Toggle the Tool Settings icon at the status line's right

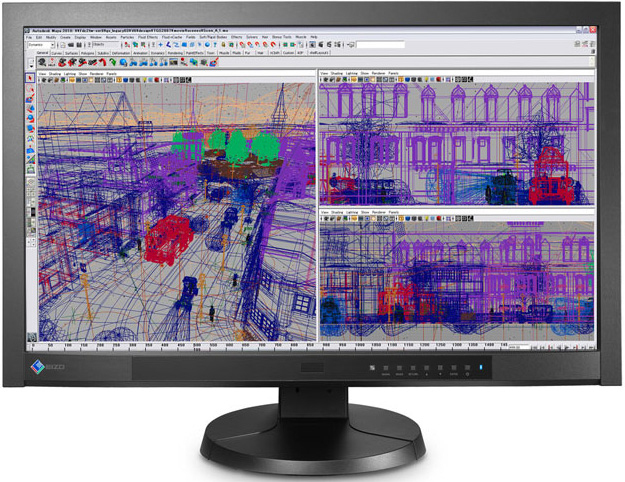tap(585, 44)
